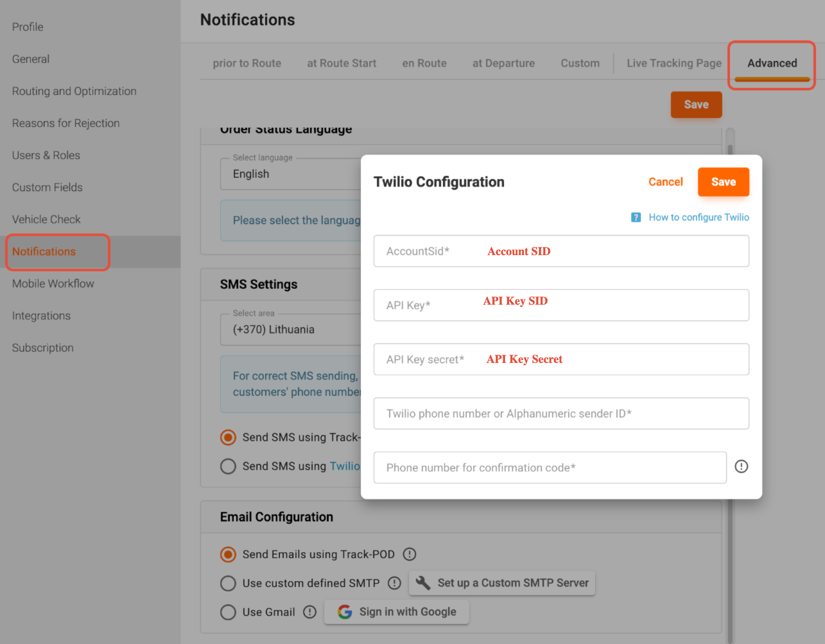825x644 pixels.
Task: Click Set up a Custom SMTP Server button
Action: [502, 583]
